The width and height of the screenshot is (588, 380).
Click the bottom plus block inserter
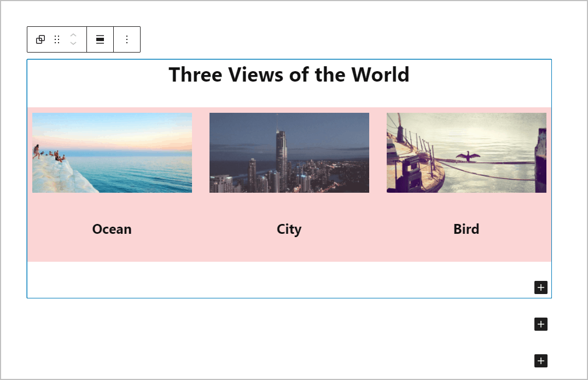(540, 360)
